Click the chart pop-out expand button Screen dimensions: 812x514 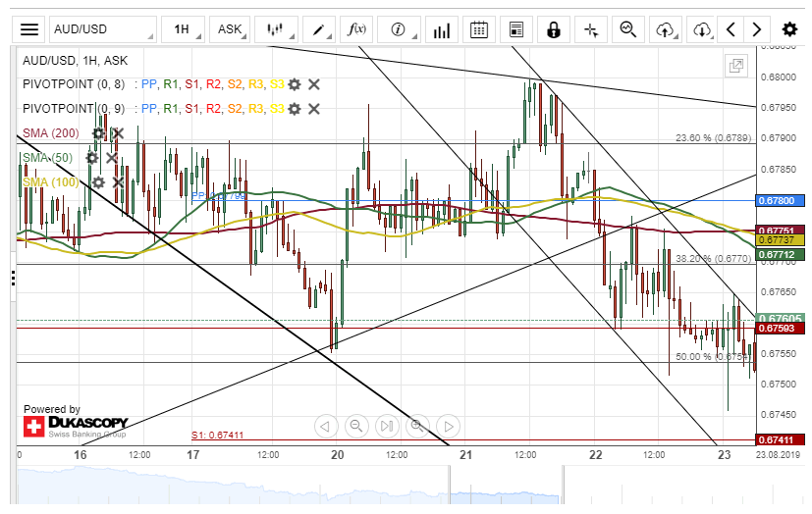point(734,66)
